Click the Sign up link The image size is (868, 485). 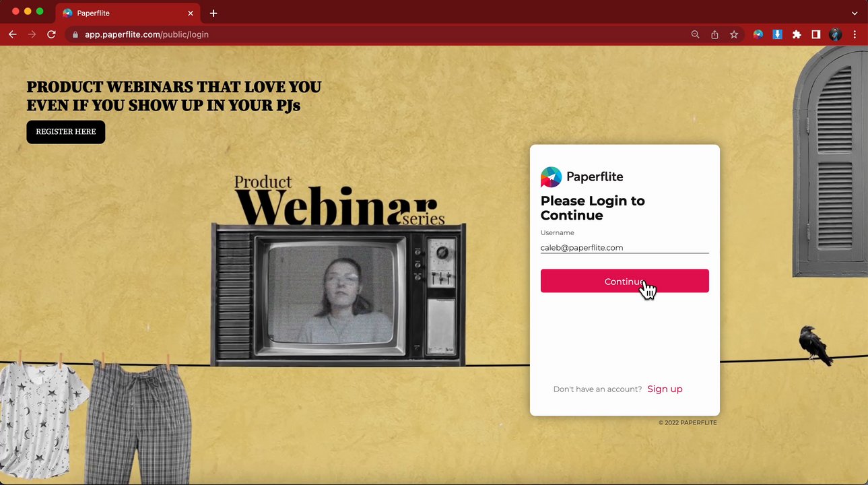point(665,389)
